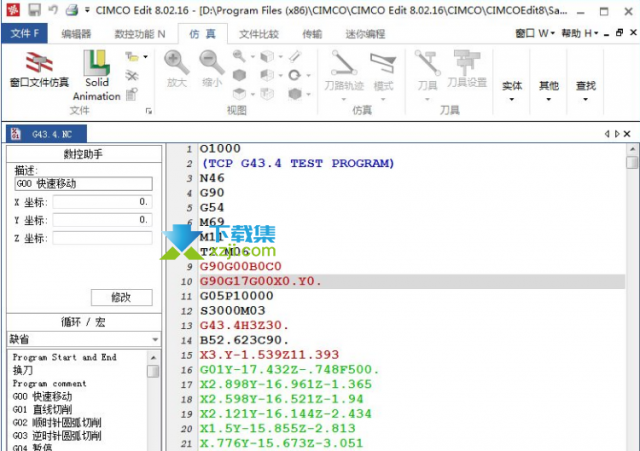Click the Y 坐标 input field
This screenshot has height=451, width=640.
[x=102, y=220]
